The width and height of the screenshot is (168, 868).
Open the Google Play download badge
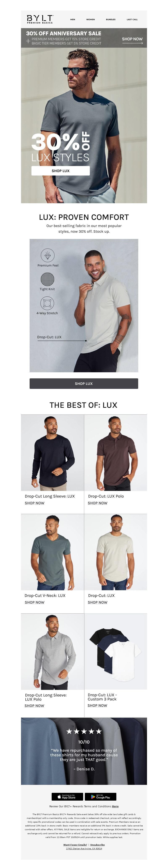tap(100, 797)
